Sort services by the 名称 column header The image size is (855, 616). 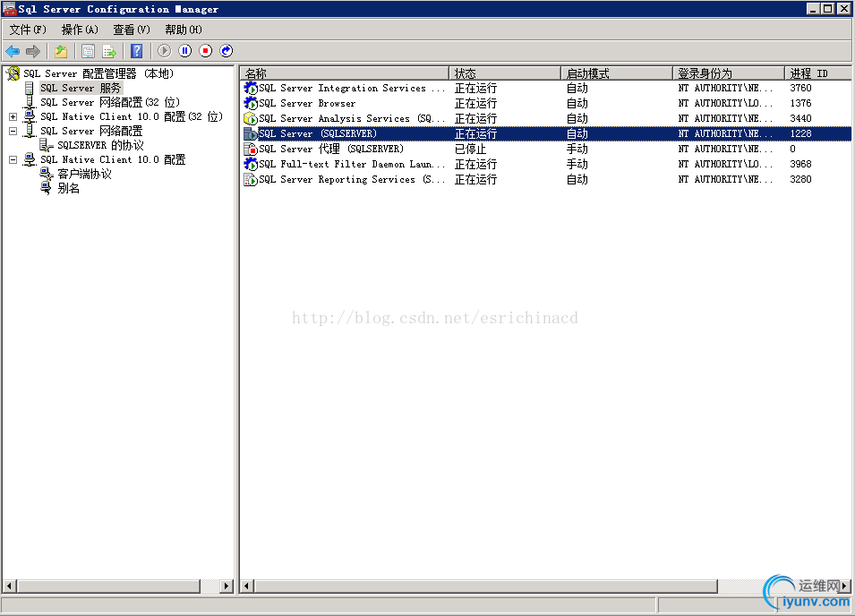click(345, 73)
